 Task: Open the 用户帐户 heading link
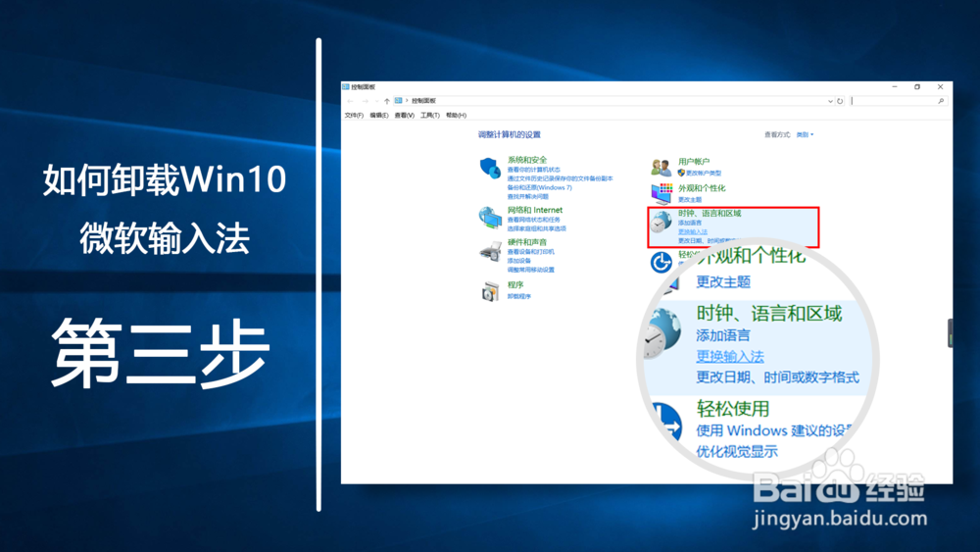coord(694,162)
